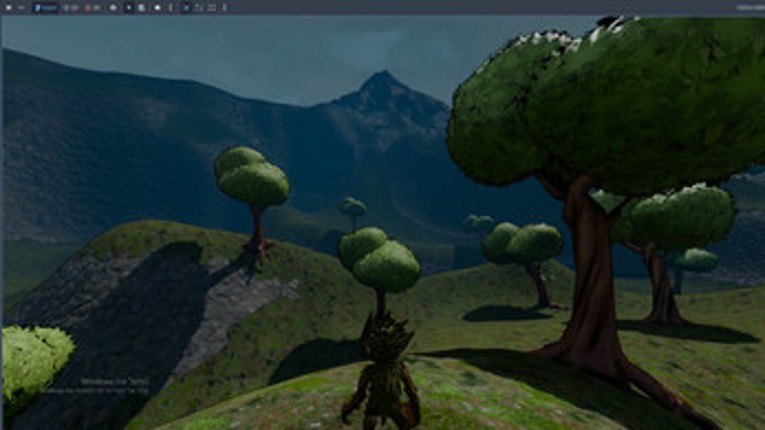The height and width of the screenshot is (430, 765).
Task: Click the highlighted play arrow button
Action: point(128,8)
